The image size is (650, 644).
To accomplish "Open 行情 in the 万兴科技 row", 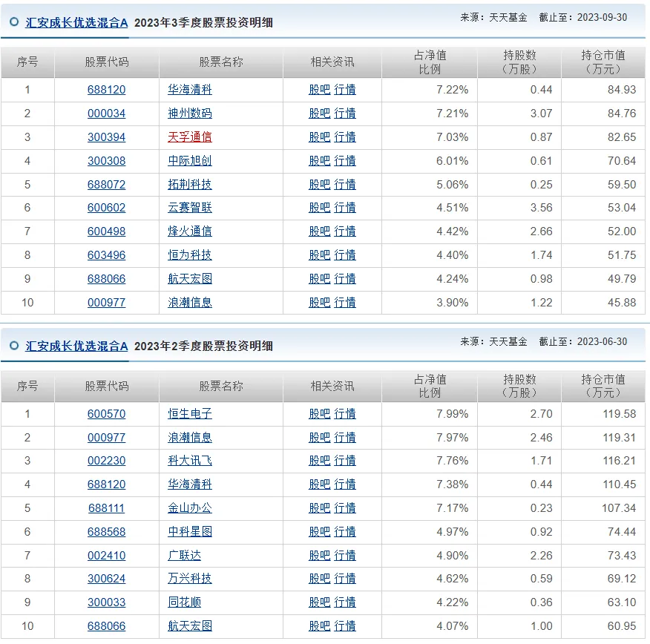I will point(345,579).
